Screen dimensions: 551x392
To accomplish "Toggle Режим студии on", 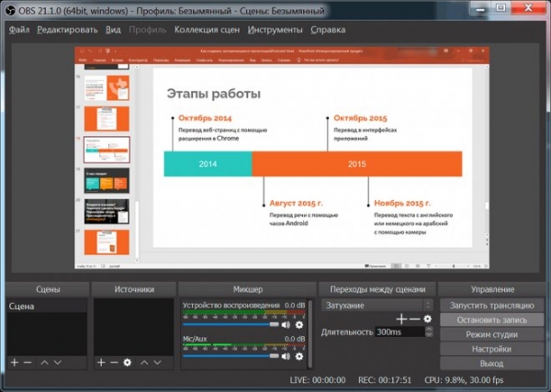I will tap(491, 334).
